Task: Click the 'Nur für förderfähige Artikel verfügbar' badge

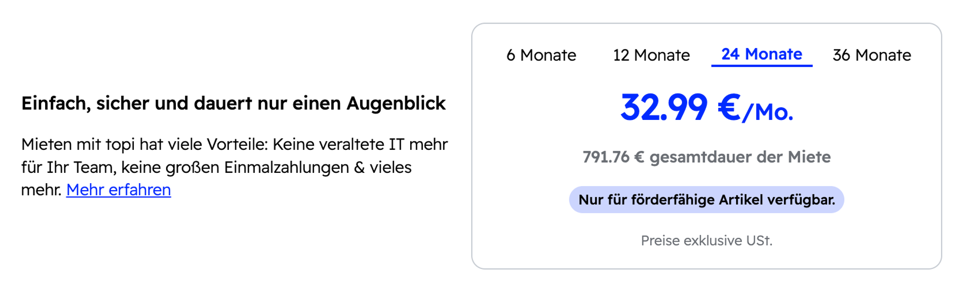Action: point(706,200)
